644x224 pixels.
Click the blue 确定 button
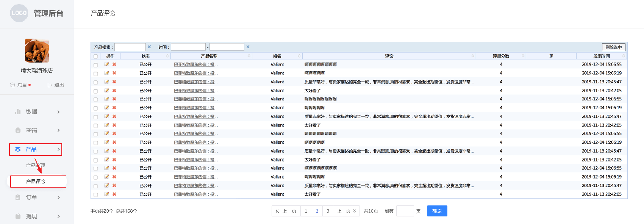(x=437, y=211)
